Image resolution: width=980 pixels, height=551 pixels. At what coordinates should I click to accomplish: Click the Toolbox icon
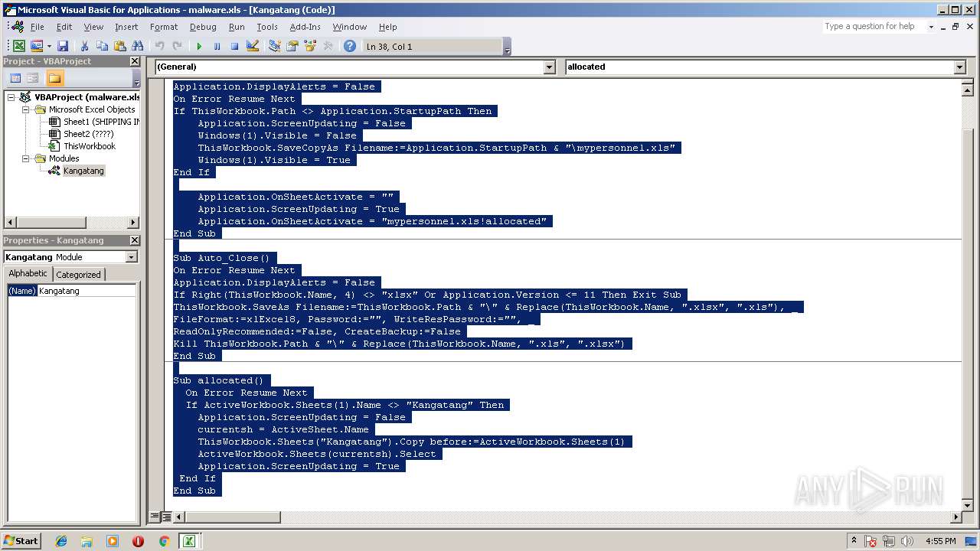click(x=328, y=47)
